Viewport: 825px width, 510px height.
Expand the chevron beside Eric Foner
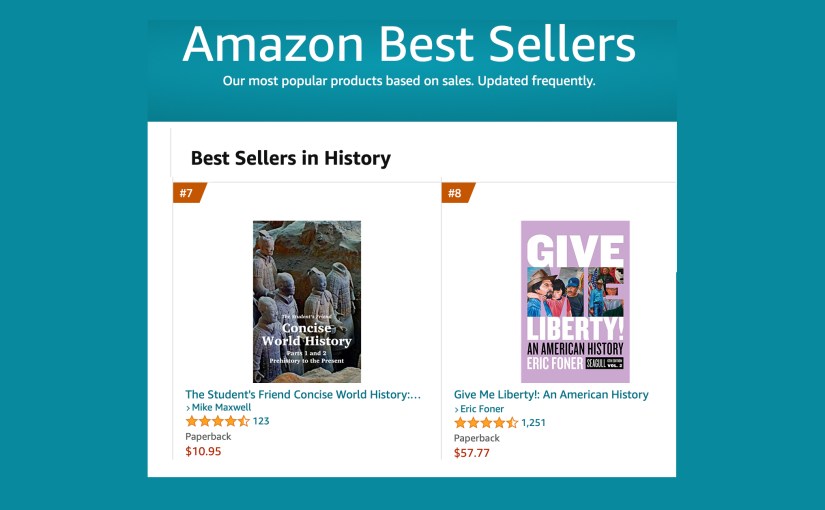click(x=457, y=410)
